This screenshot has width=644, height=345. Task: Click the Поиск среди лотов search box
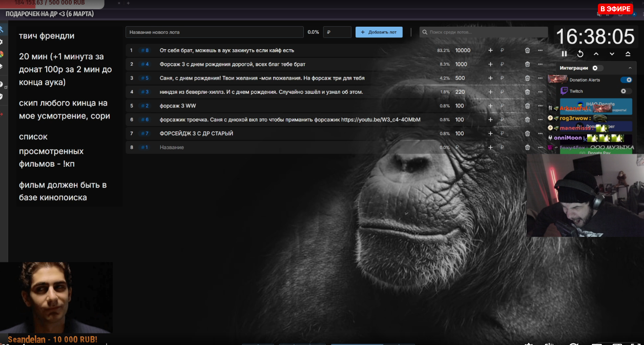point(484,32)
